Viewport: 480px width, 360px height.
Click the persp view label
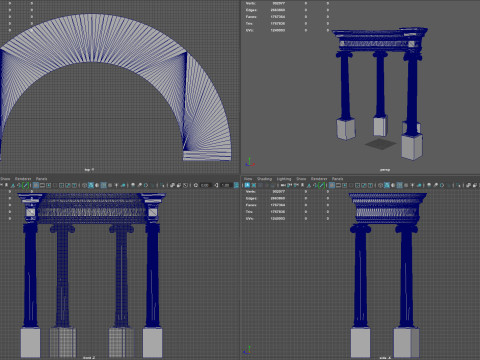(x=385, y=170)
